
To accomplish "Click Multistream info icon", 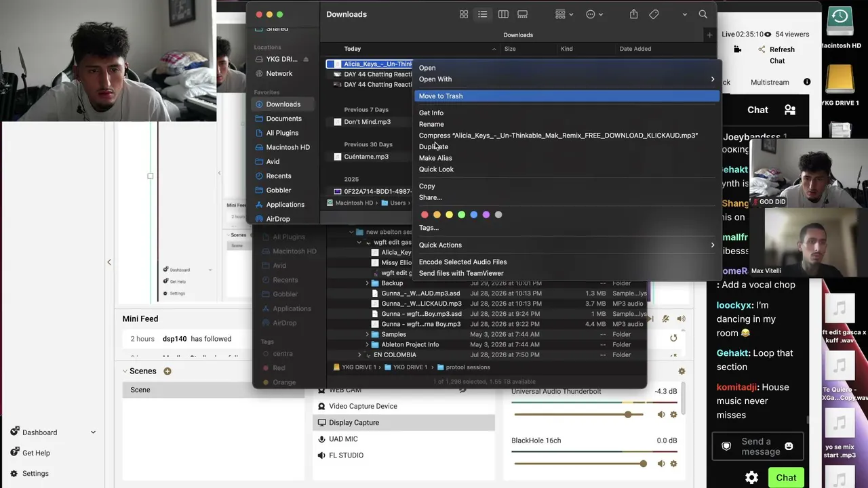I will (807, 82).
